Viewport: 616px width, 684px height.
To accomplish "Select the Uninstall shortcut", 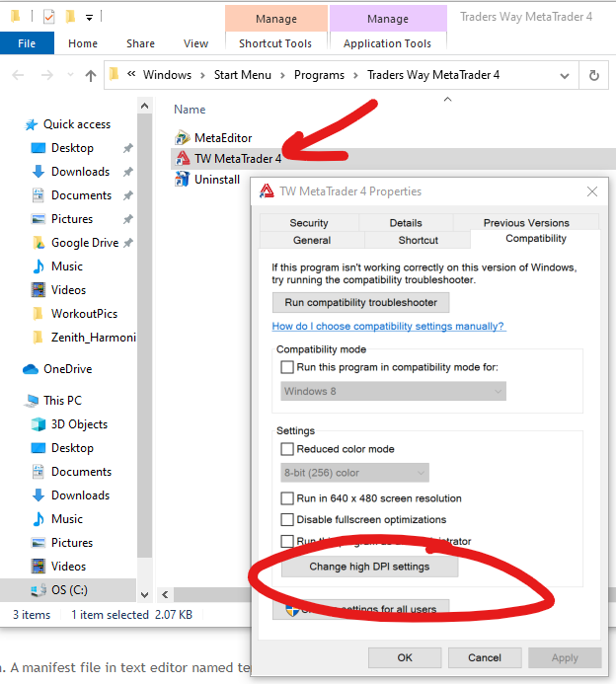I will 207,180.
